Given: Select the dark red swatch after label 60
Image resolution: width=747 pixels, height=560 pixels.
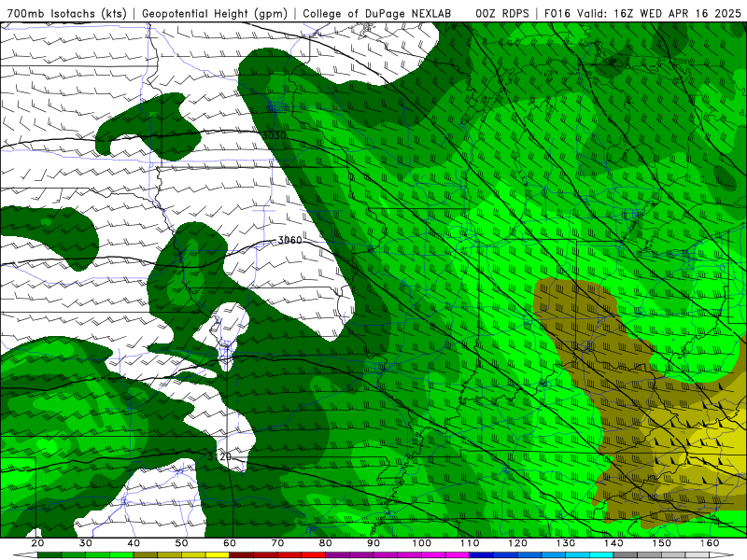Looking at the screenshot, I should pyautogui.click(x=242, y=555).
